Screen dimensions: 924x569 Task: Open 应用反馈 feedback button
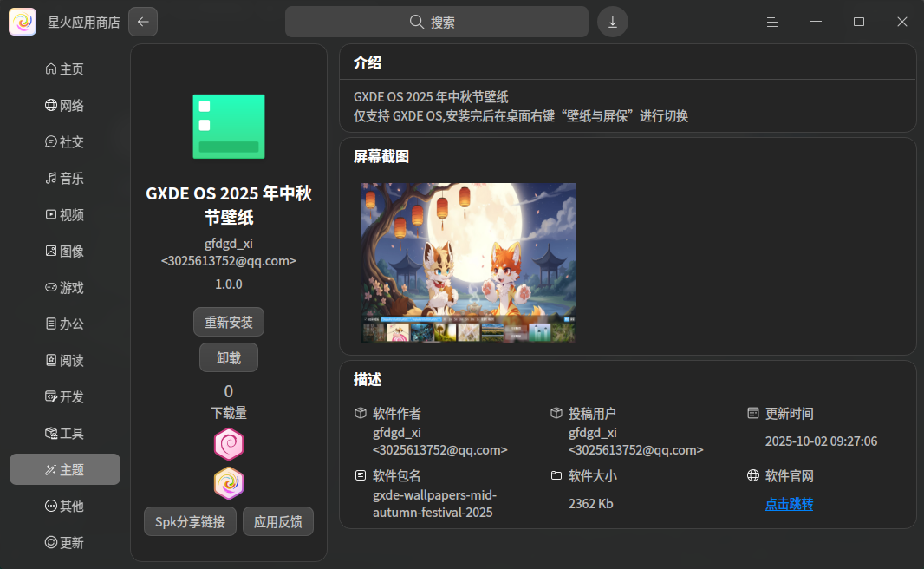coord(278,522)
